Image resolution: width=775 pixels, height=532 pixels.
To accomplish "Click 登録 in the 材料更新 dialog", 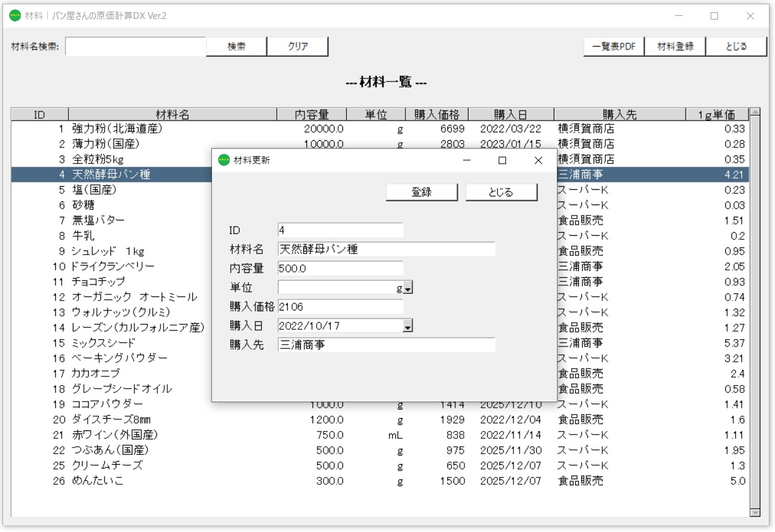I will point(422,192).
